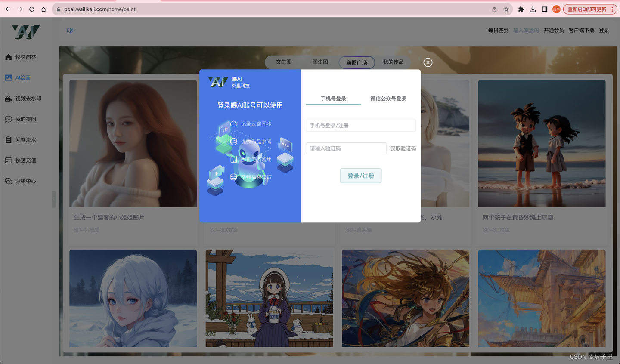The height and width of the screenshot is (364, 620).
Task: Open the browser downloads icon
Action: click(x=533, y=9)
